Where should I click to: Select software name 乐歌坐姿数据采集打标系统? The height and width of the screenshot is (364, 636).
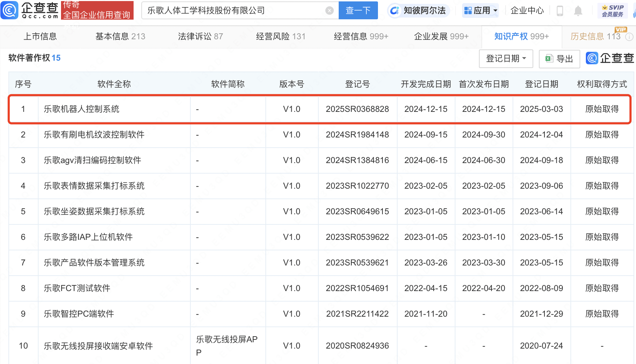click(94, 211)
